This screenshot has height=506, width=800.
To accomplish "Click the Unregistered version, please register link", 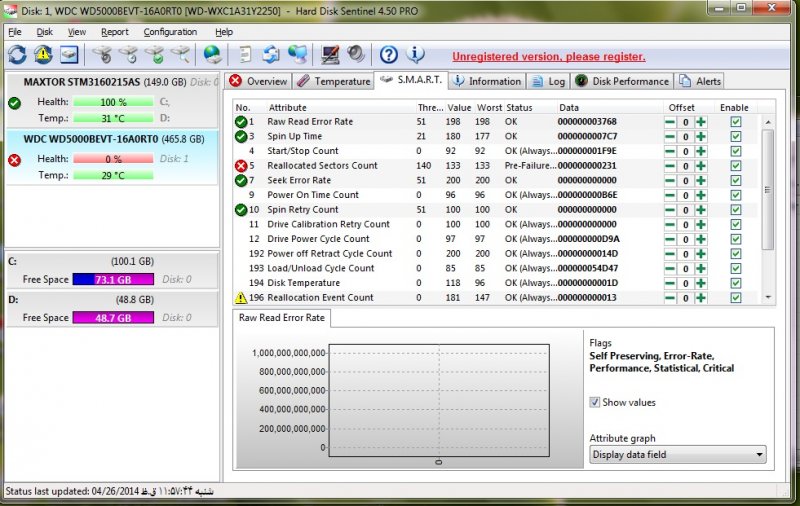I will (548, 57).
